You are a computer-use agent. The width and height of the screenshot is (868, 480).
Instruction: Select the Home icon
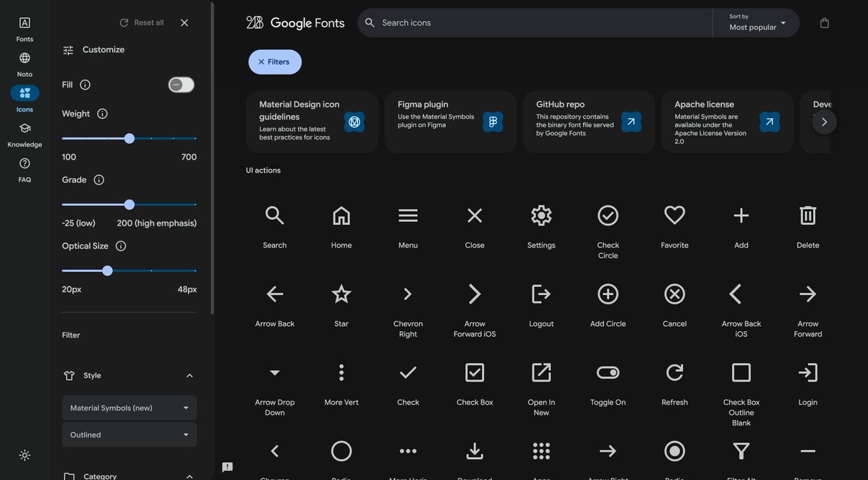[x=341, y=215]
